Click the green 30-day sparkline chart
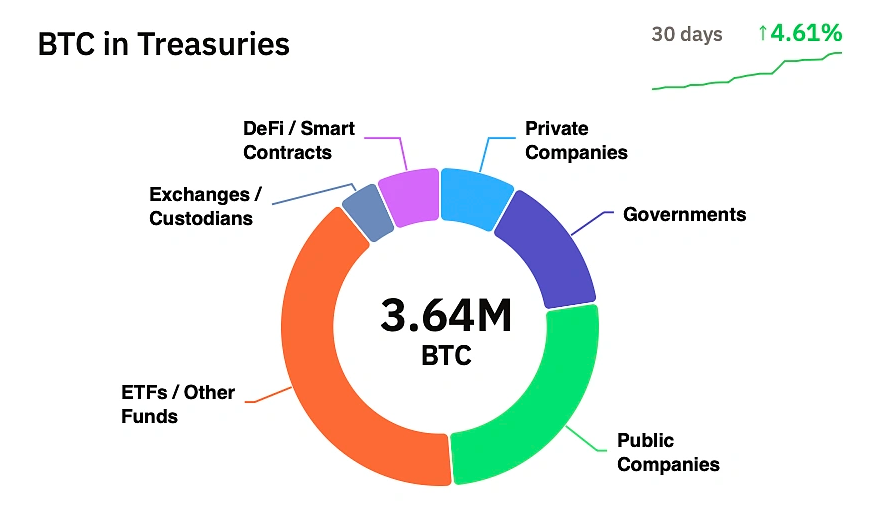The image size is (881, 505). (x=747, y=71)
